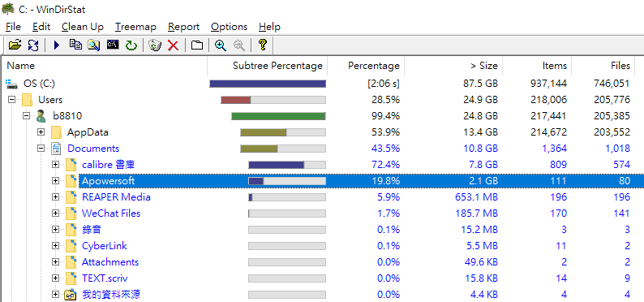Open the Clean Up menu
The width and height of the screenshot is (644, 302).
click(x=83, y=27)
